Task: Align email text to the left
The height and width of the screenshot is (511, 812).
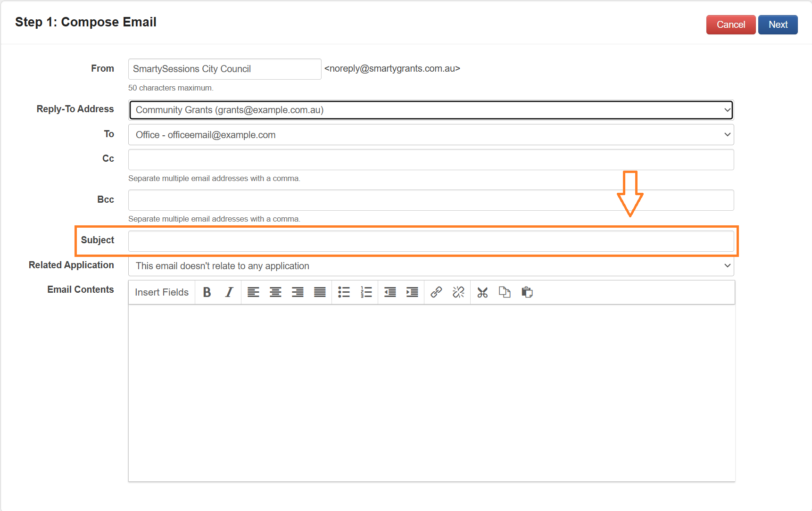Action: (253, 292)
